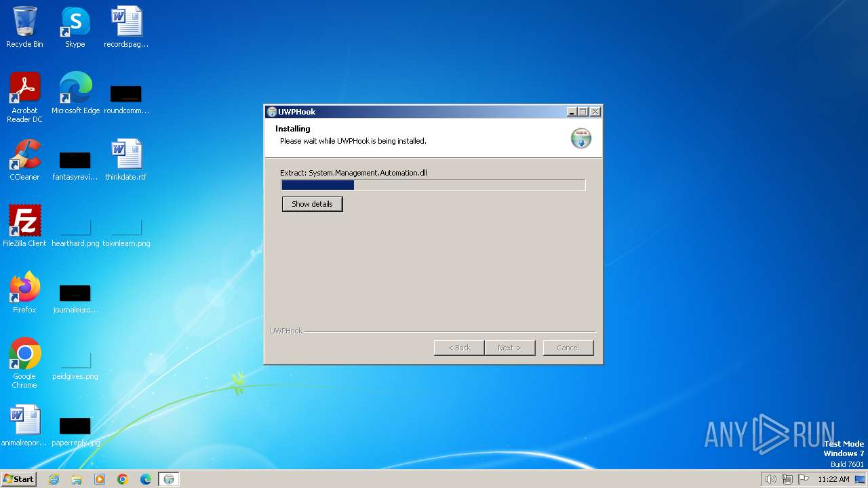Open CCleaner desktop shortcut
868x488 pixels.
click(x=24, y=160)
